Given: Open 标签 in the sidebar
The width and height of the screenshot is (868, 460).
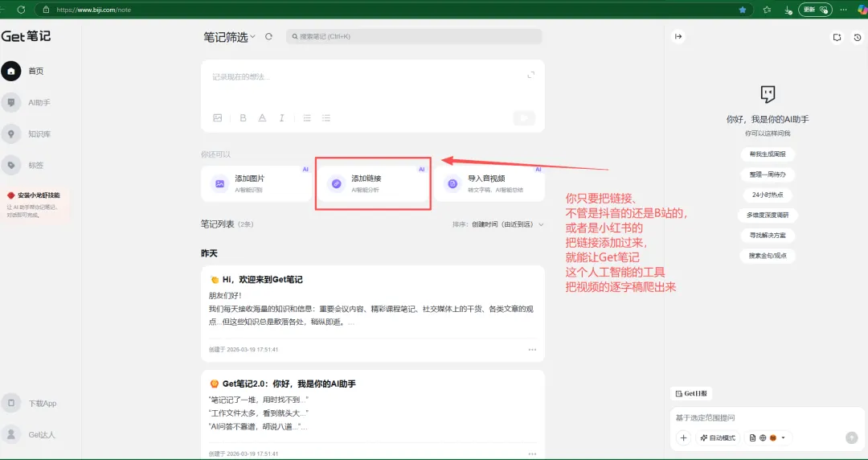Looking at the screenshot, I should click(23, 165).
